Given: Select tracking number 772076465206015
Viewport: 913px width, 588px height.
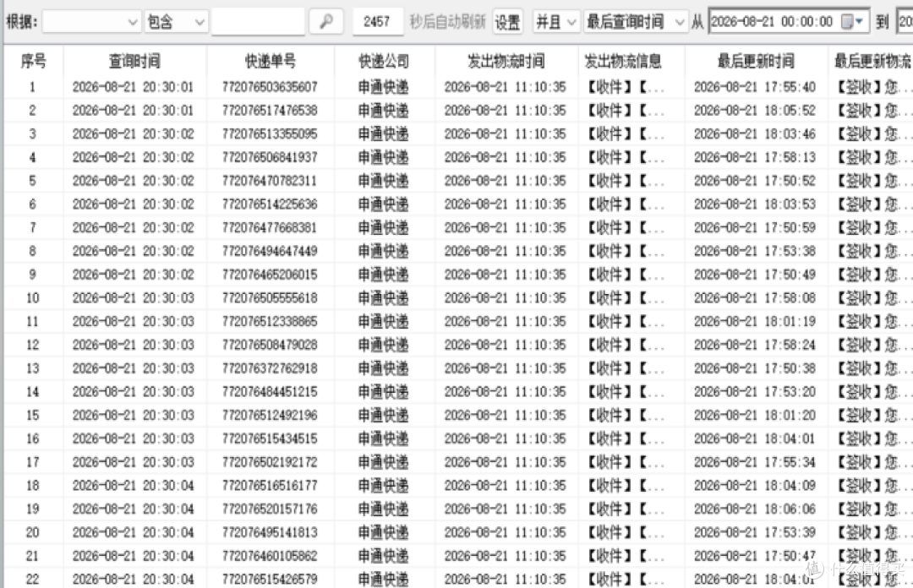Looking at the screenshot, I should click(270, 275).
